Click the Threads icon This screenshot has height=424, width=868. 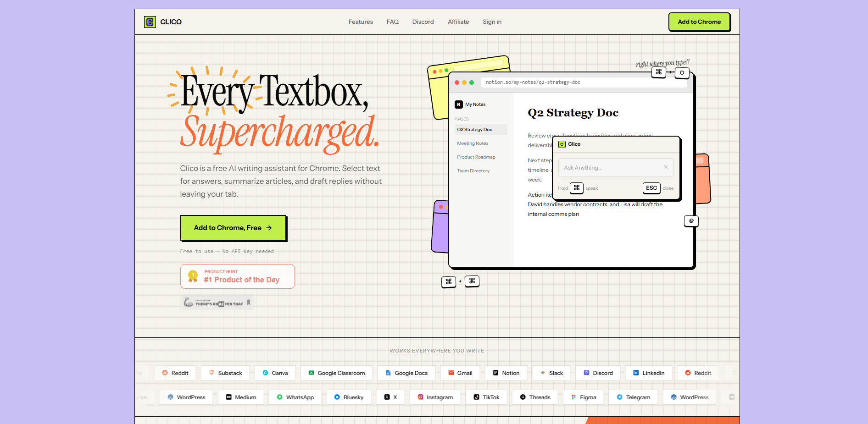point(523,397)
